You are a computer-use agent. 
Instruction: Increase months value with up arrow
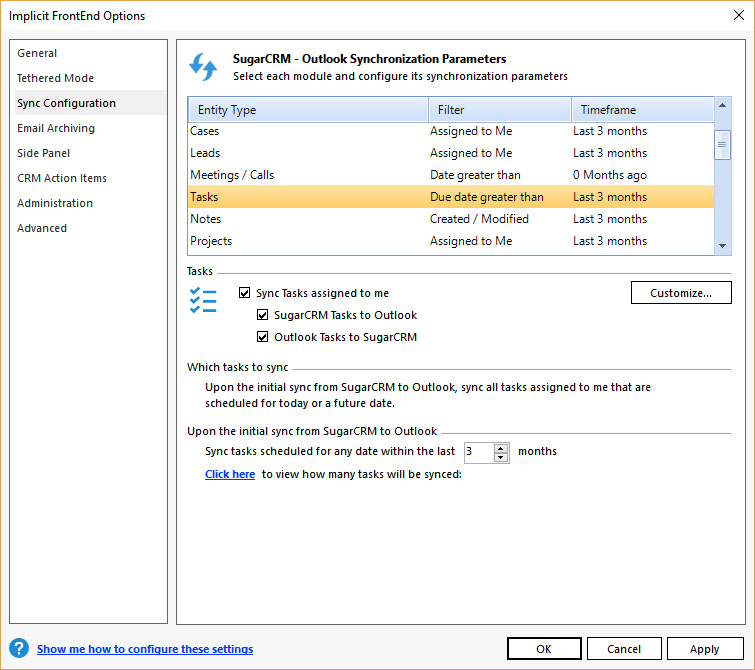pos(501,447)
